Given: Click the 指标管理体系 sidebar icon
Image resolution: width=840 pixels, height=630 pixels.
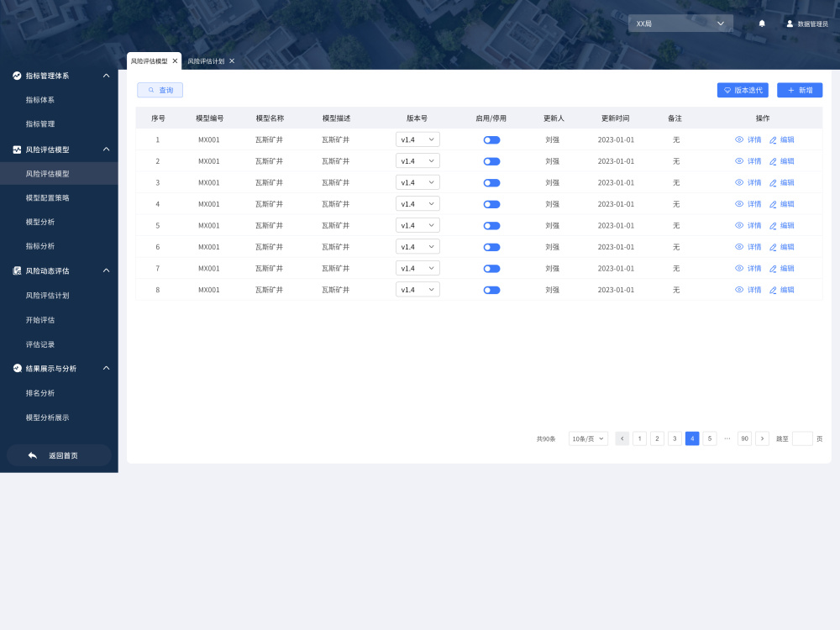Looking at the screenshot, I should pos(17,76).
